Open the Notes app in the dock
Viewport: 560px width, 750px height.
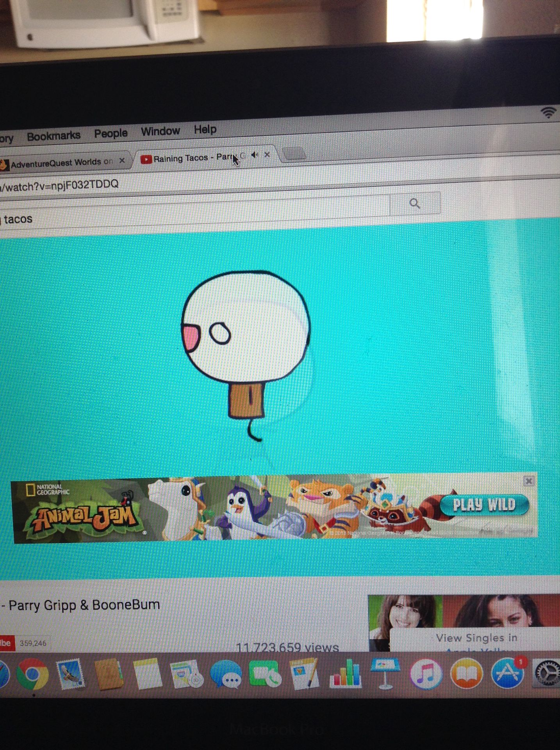coord(148,674)
